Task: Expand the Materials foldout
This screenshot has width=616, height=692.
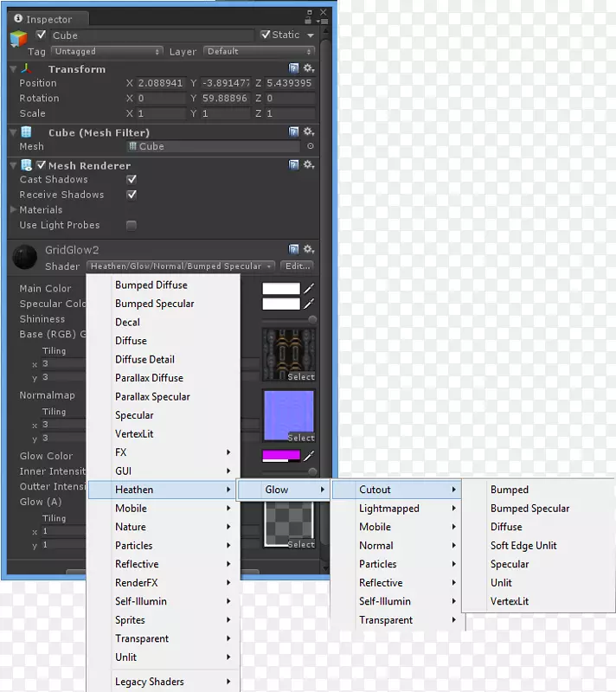Action: [14, 210]
